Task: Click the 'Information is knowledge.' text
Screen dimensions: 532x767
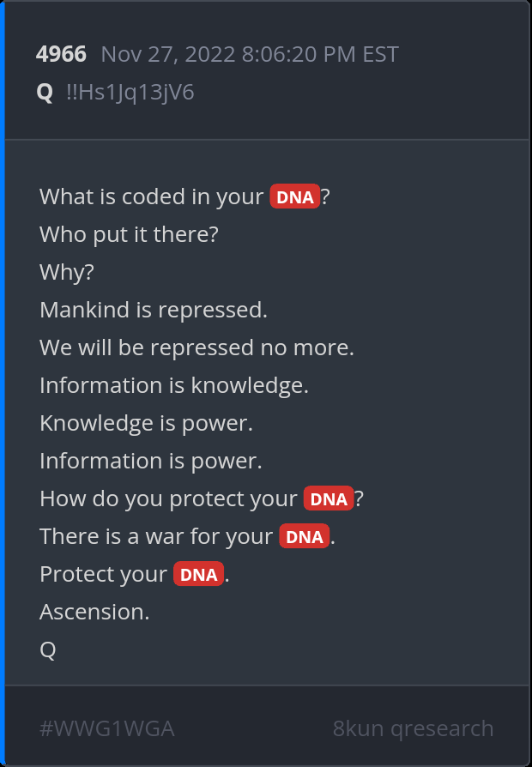Action: [174, 385]
